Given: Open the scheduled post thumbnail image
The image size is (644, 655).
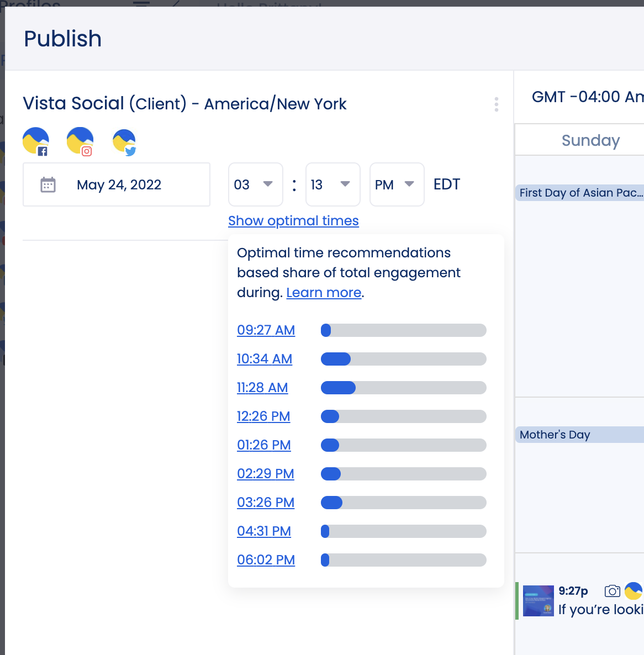Looking at the screenshot, I should (538, 600).
